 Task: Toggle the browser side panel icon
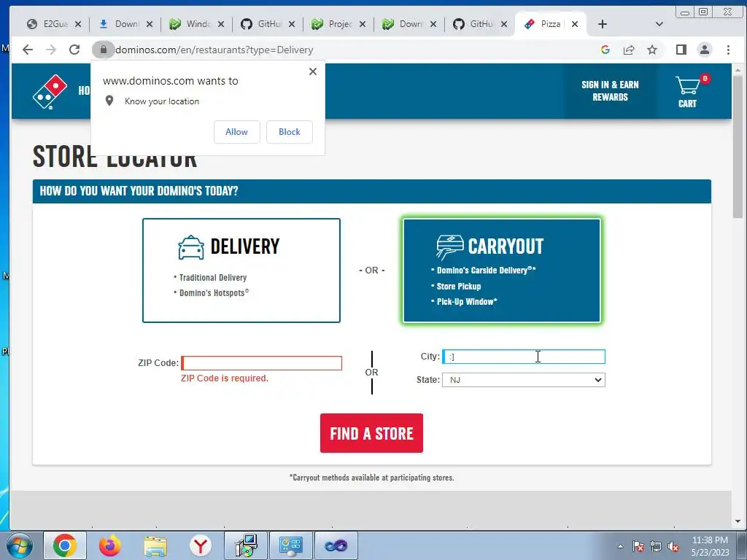681,50
